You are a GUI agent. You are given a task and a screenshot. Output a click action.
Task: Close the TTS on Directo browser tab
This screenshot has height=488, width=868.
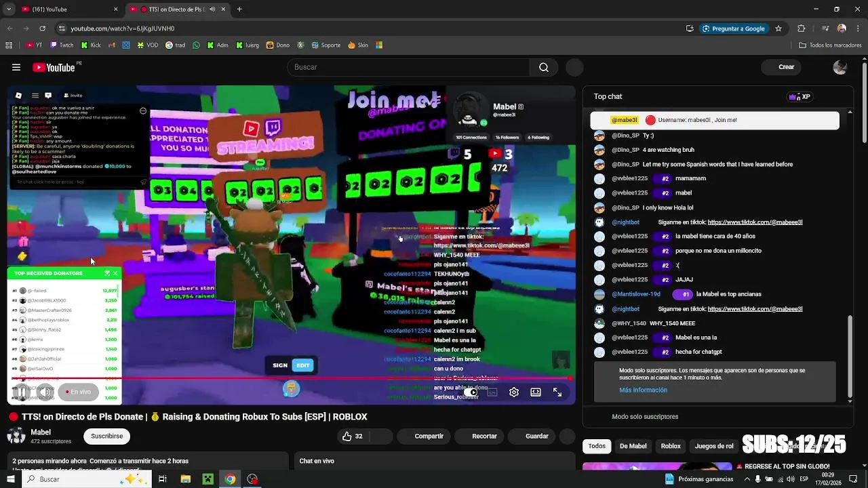click(x=223, y=9)
